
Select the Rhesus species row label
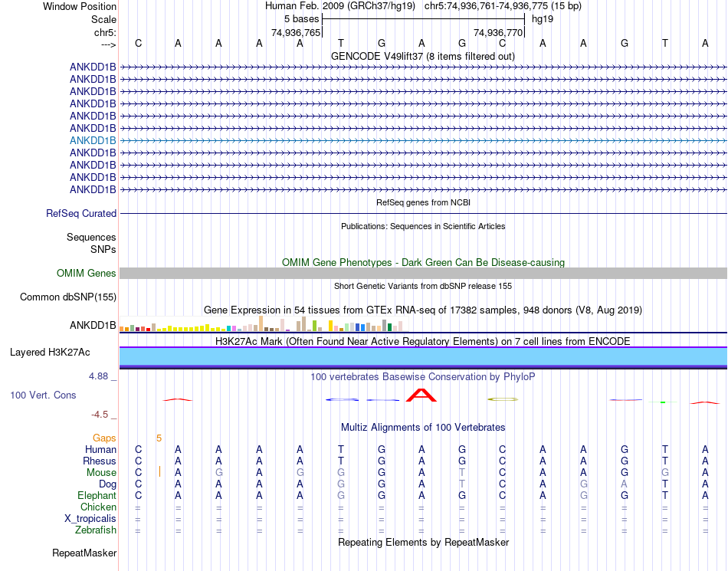pyautogui.click(x=100, y=461)
